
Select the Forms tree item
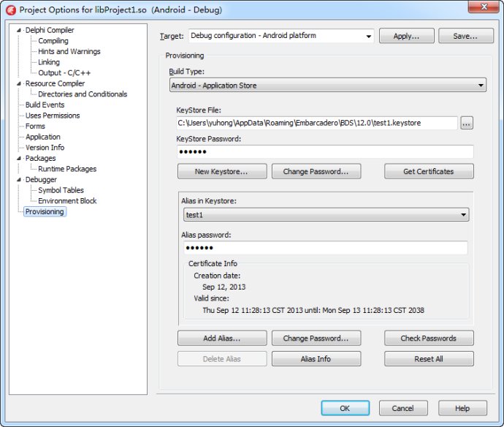(35, 126)
